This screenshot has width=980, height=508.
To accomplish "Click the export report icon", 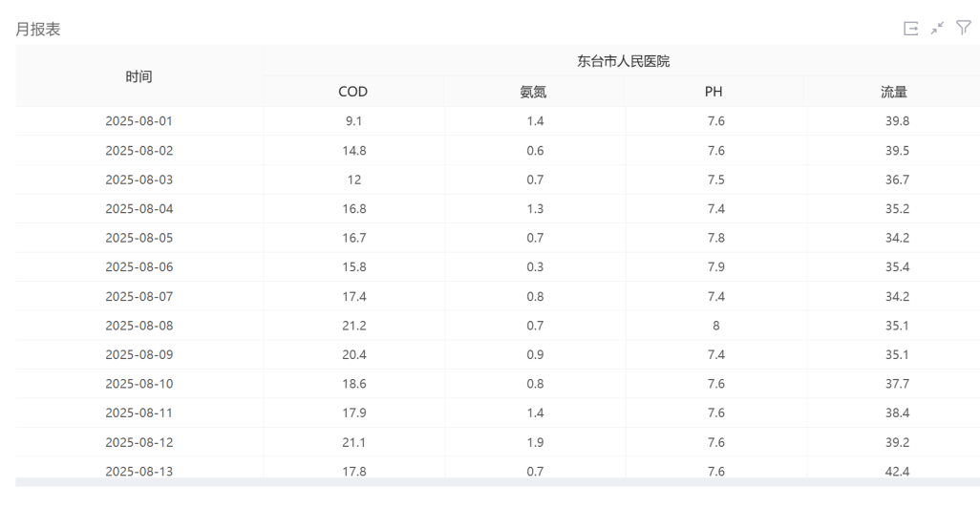I will coord(910,30).
